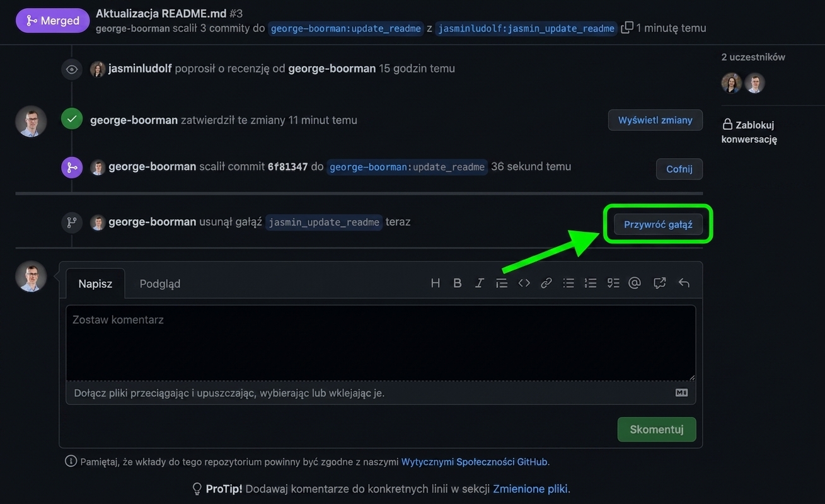The image size is (825, 504).
Task: Submit with the Skomentuj button
Action: [x=657, y=429]
